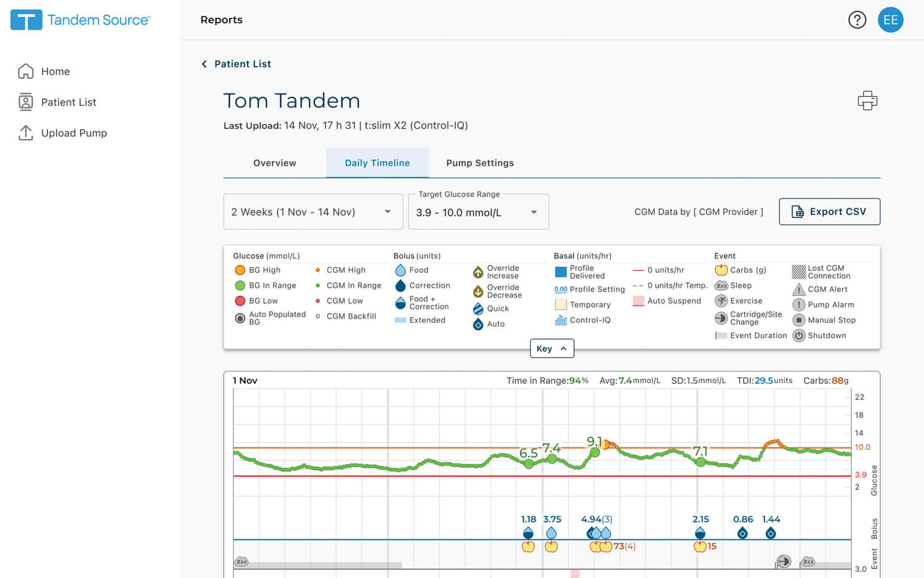Viewport: 924px width, 578px height.
Task: Click the 3.75 food bolus drop marker
Action: [551, 533]
